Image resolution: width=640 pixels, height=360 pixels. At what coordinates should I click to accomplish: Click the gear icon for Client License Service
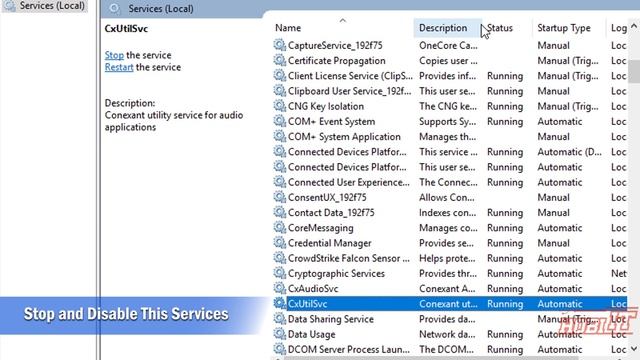coord(280,76)
